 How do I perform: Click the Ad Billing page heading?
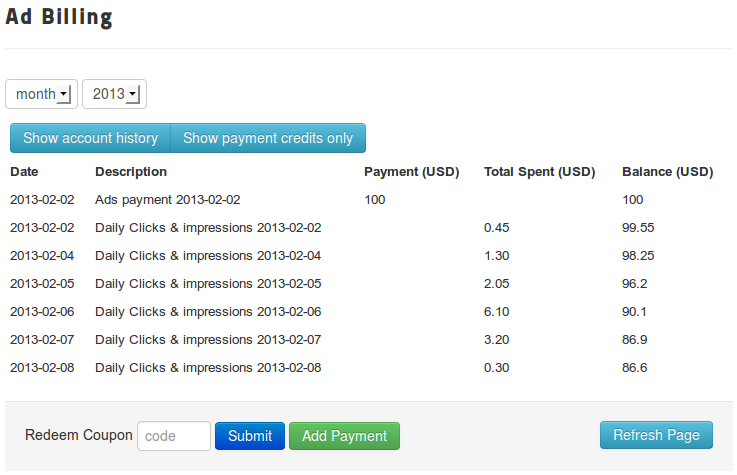59,17
